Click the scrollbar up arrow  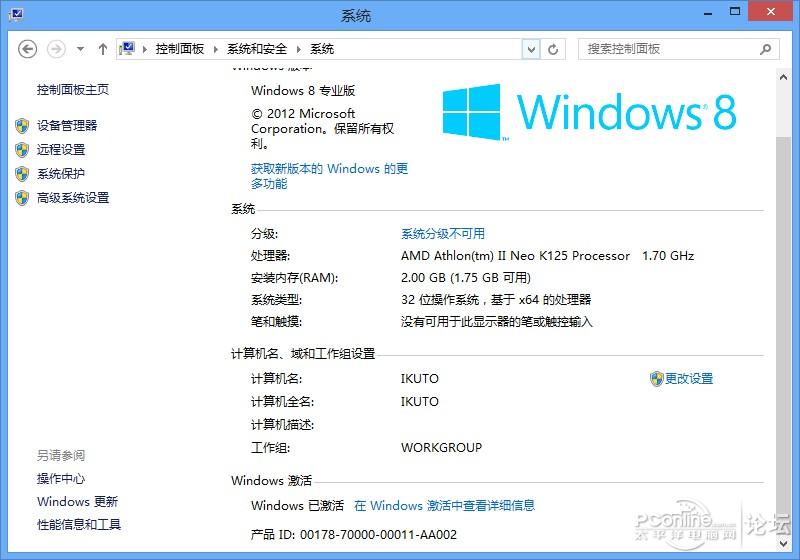[x=783, y=77]
